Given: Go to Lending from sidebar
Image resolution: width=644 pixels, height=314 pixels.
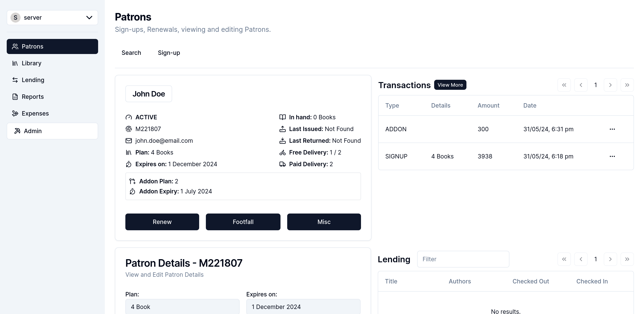Looking at the screenshot, I should (x=33, y=80).
